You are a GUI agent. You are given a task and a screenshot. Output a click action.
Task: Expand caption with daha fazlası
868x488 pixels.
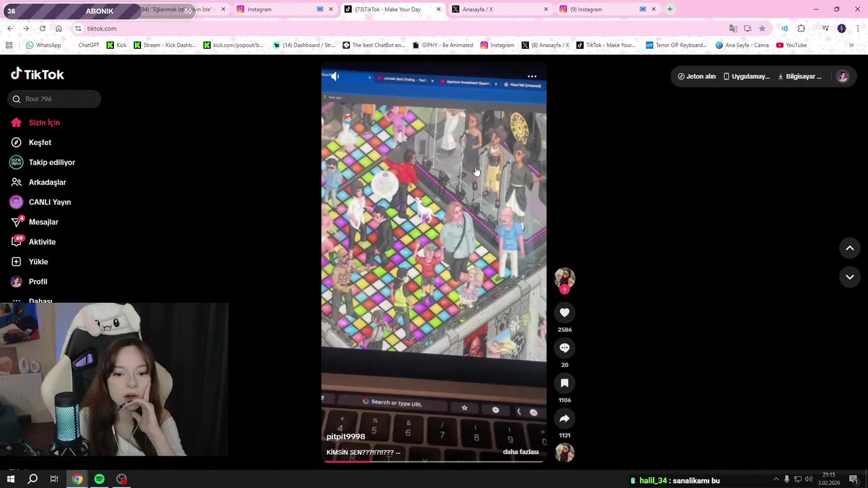521,452
